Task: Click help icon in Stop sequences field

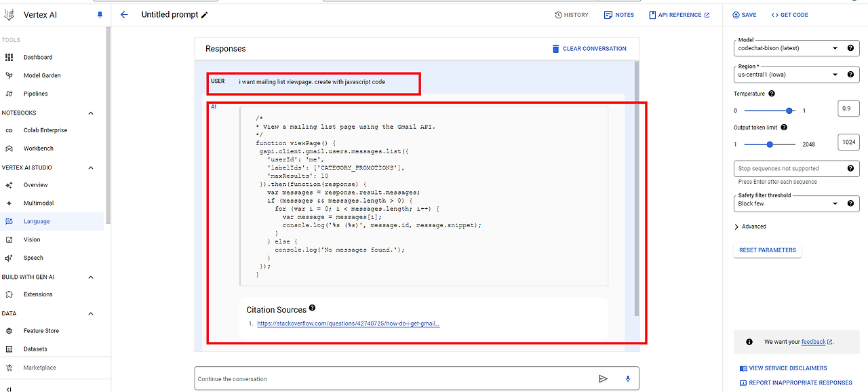Action: click(x=850, y=168)
